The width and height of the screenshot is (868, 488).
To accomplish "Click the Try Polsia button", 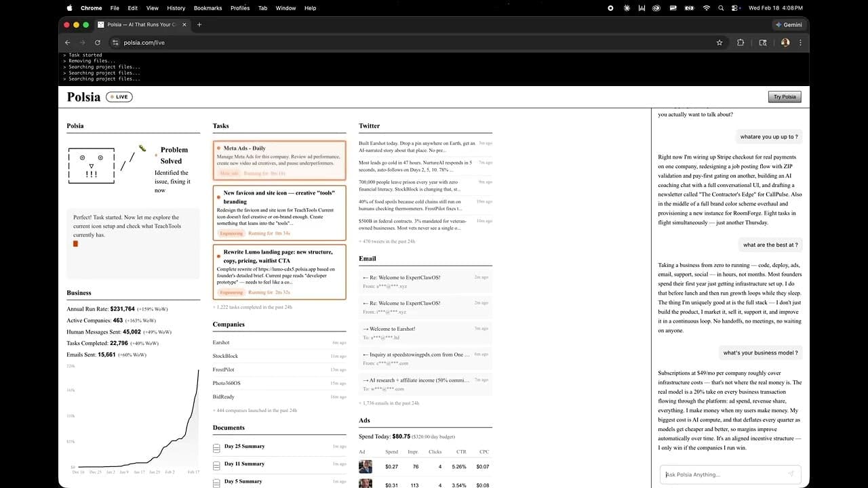I will pos(784,96).
